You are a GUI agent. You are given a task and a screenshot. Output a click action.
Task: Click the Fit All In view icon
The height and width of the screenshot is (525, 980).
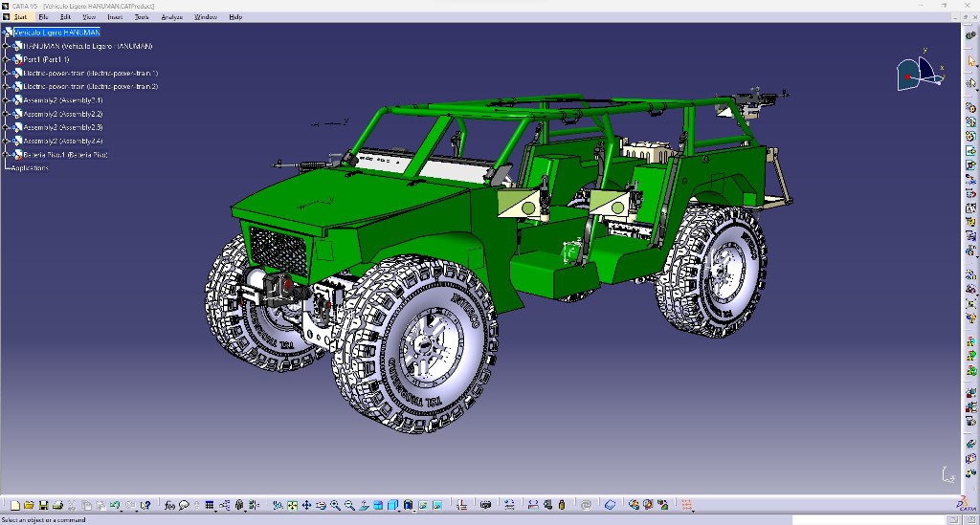[292, 505]
